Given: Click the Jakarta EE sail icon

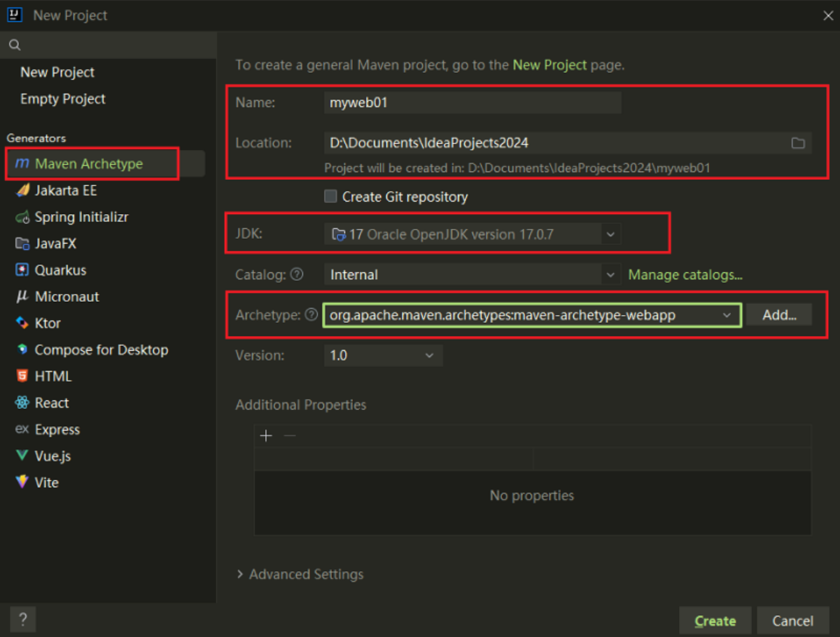Looking at the screenshot, I should 22,190.
